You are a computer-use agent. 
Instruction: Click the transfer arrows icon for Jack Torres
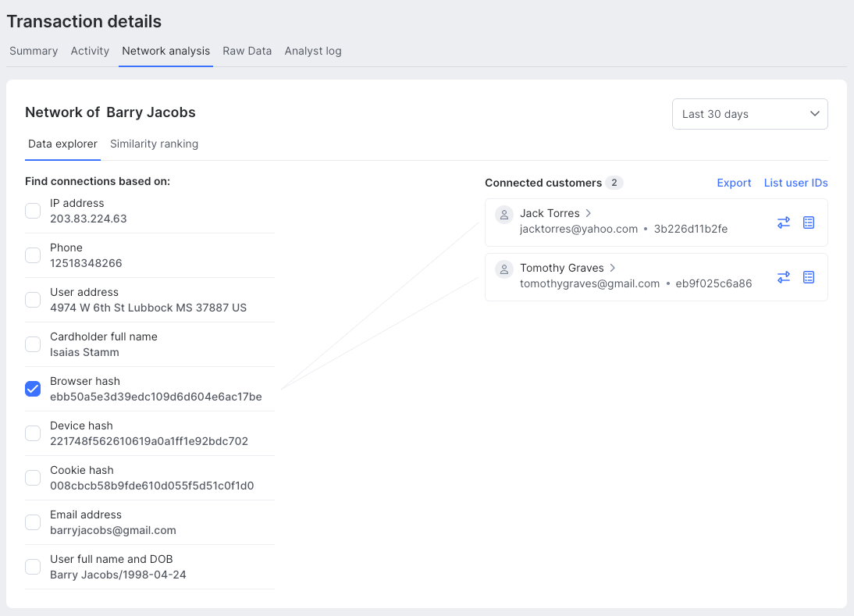pyautogui.click(x=784, y=223)
